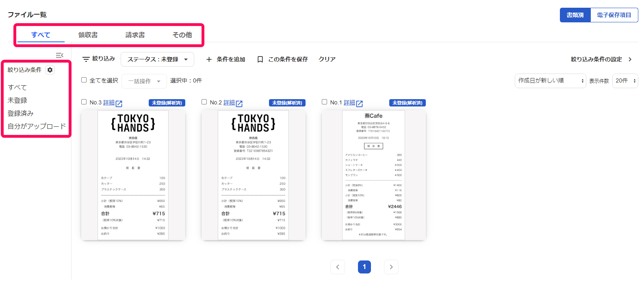Click No.3 未登録(解析済) status badge

click(x=167, y=103)
